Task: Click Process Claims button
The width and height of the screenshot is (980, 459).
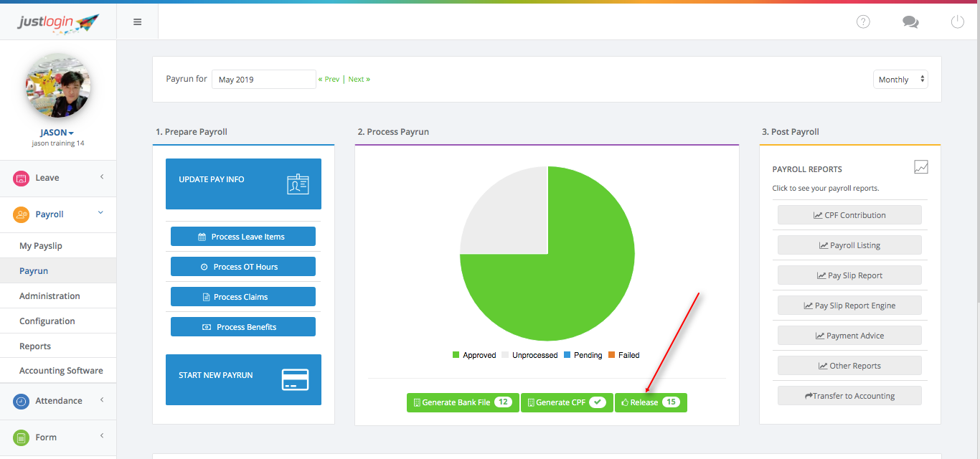Action: (x=243, y=297)
